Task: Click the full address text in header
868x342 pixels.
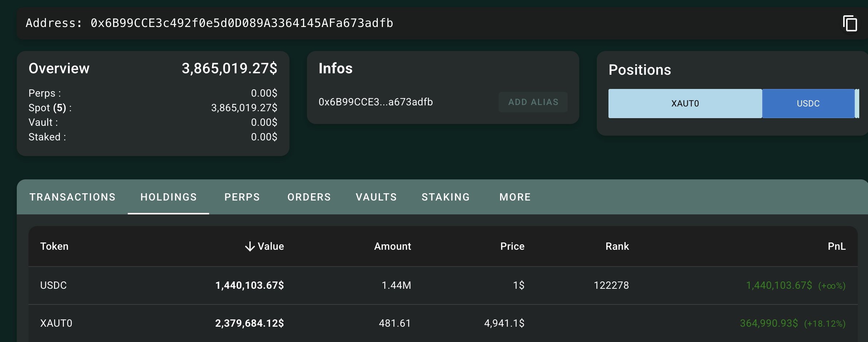Action: pyautogui.click(x=242, y=23)
